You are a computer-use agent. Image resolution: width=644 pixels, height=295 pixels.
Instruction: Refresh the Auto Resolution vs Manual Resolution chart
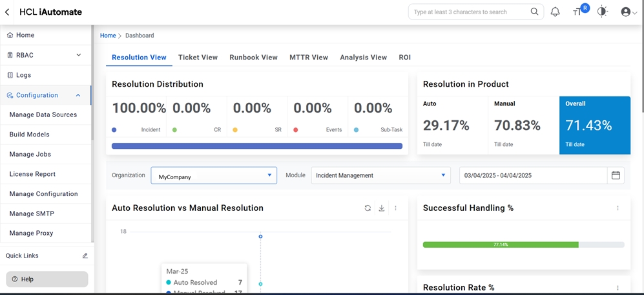[368, 208]
